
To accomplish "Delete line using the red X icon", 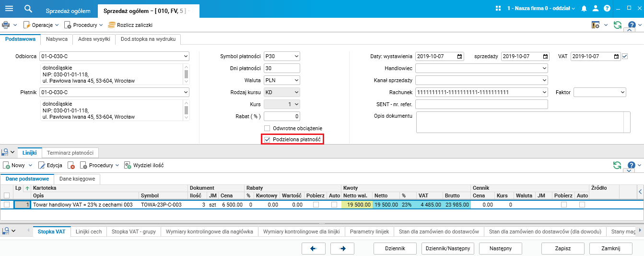I will [71, 165].
